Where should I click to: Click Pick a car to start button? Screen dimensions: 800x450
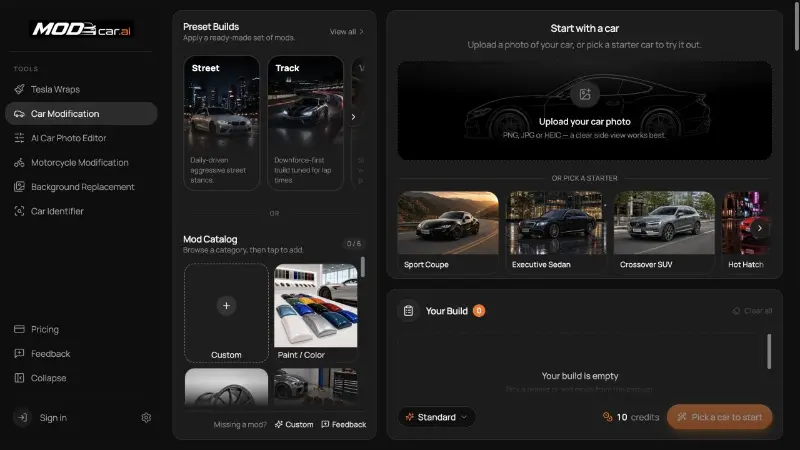(719, 417)
